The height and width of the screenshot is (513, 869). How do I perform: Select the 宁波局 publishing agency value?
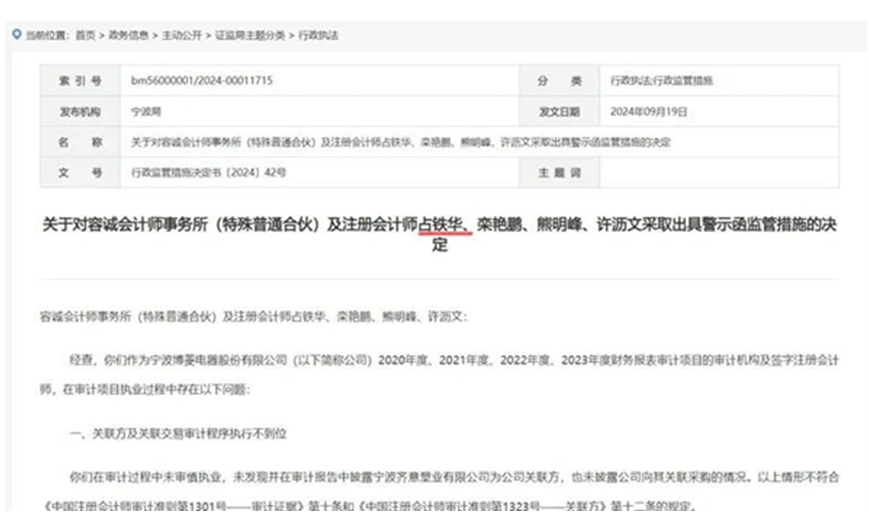[x=145, y=110]
